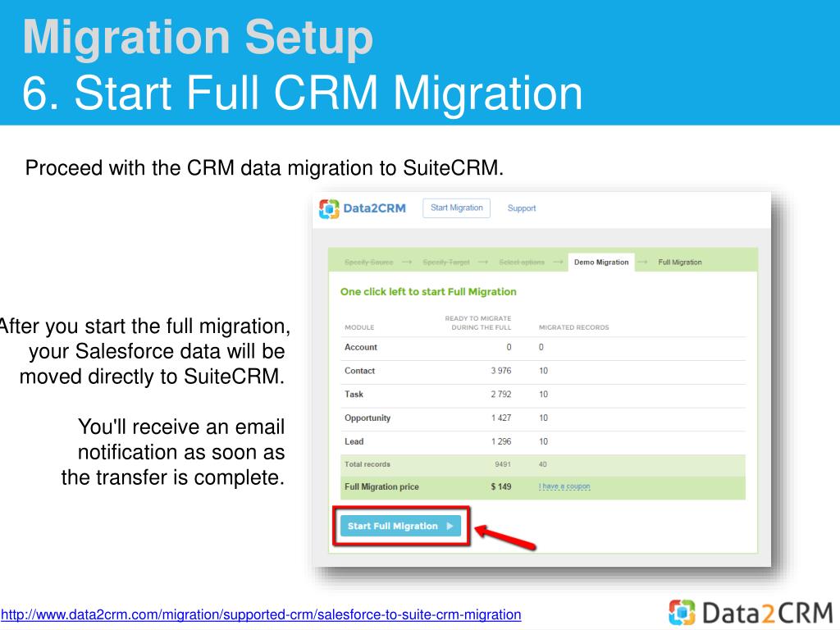
Task: Click the Contact count 3 976
Action: 501,371
